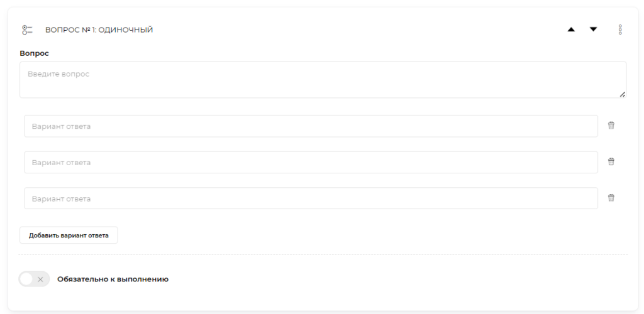This screenshot has width=644, height=314.
Task: Click the first 'Вариант ответа' field
Action: tap(311, 126)
